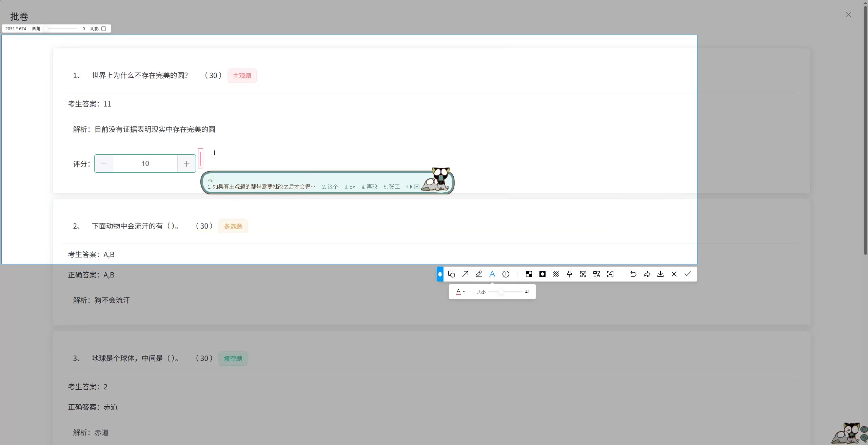Select the shape drawing tool
Image resolution: width=868 pixels, height=445 pixels.
coord(451,274)
